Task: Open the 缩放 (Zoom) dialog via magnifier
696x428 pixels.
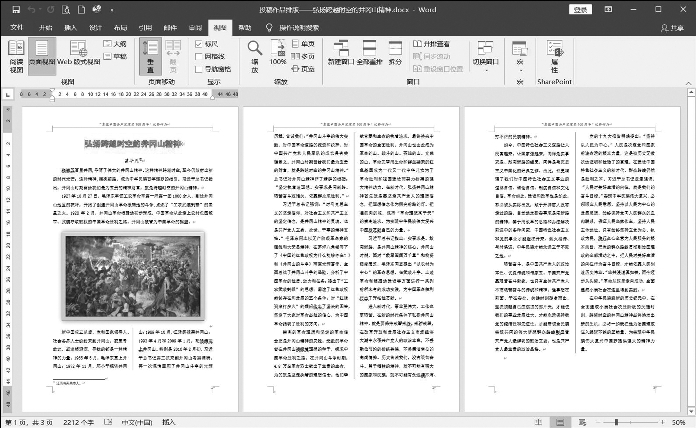Action: 255,56
